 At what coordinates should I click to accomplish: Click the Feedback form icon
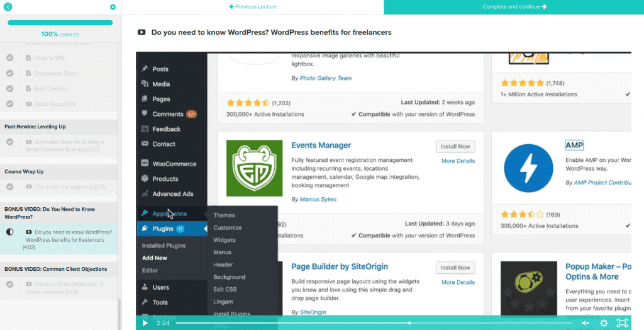pos(145,129)
